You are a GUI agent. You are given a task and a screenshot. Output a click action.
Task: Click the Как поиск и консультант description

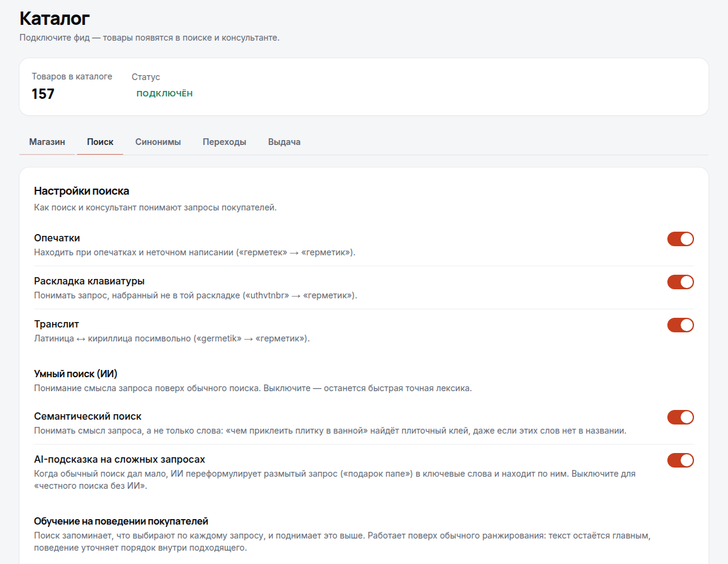click(155, 207)
